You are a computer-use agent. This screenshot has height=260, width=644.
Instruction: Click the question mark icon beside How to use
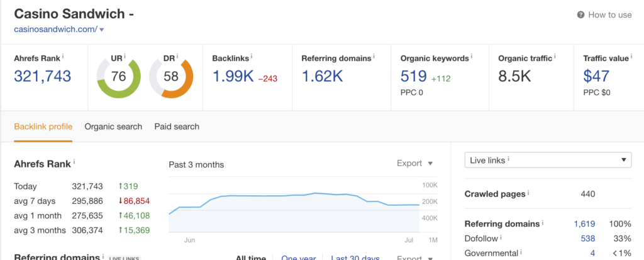point(580,15)
